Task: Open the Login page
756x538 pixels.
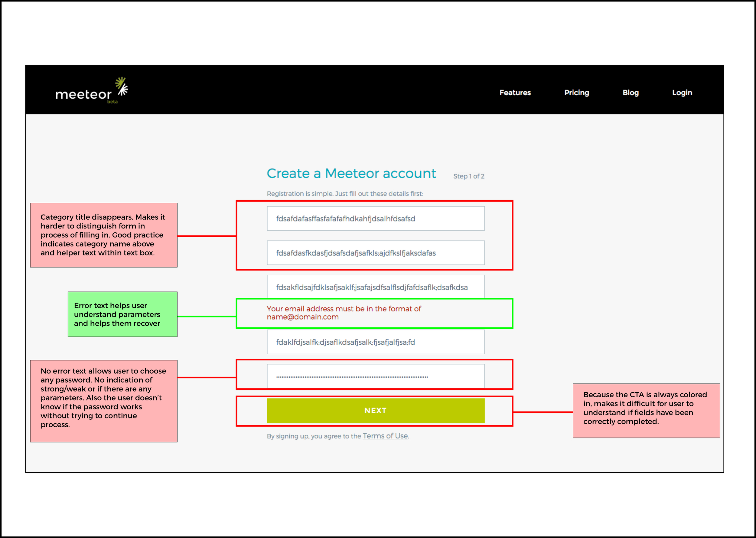Action: pos(682,93)
